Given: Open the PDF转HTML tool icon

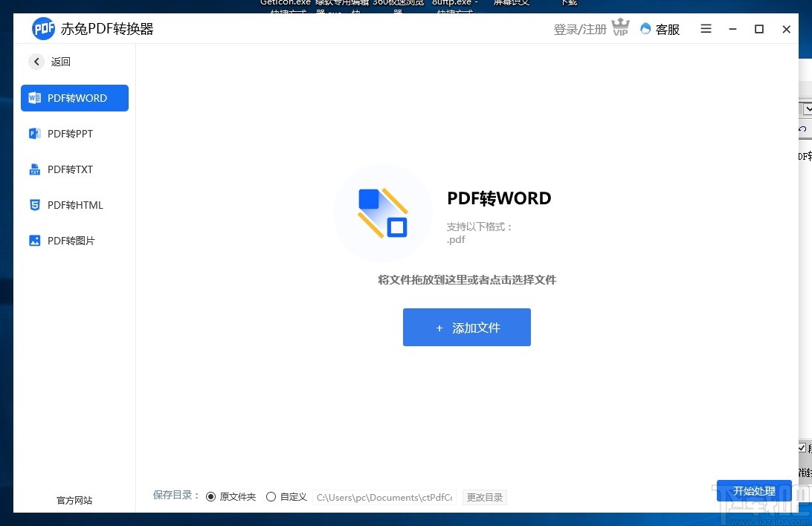Looking at the screenshot, I should 34,205.
